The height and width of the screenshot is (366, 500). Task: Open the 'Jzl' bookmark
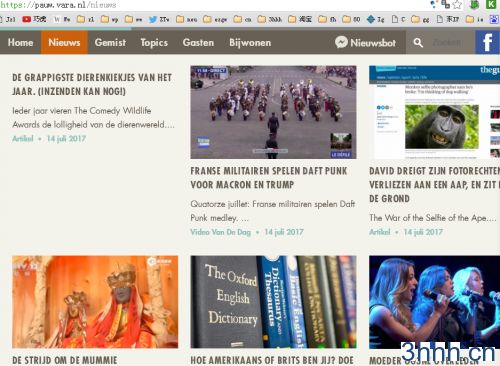click(x=8, y=19)
